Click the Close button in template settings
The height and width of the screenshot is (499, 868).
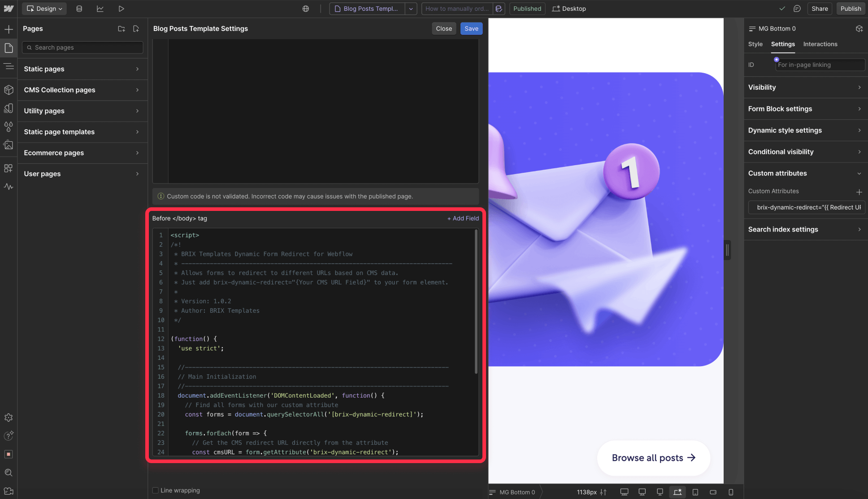click(x=444, y=29)
